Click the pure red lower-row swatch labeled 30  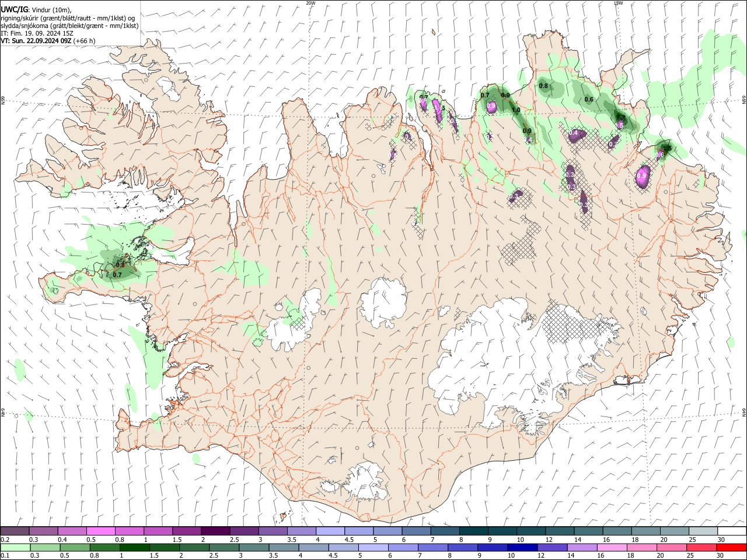point(732,547)
